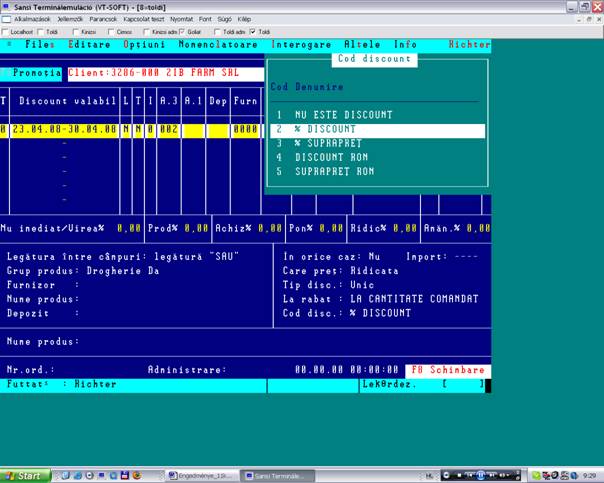The image size is (604, 483).
Task: Click the save diskette icon in quick launch
Action: click(x=125, y=476)
